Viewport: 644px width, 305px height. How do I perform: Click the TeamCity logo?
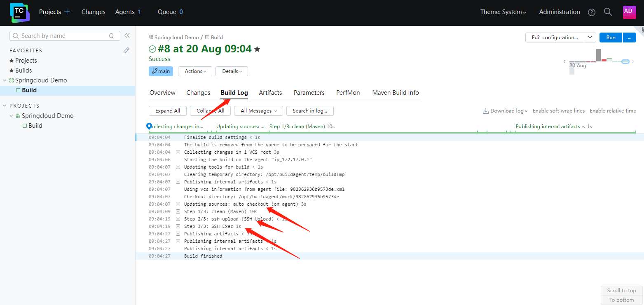tap(19, 12)
